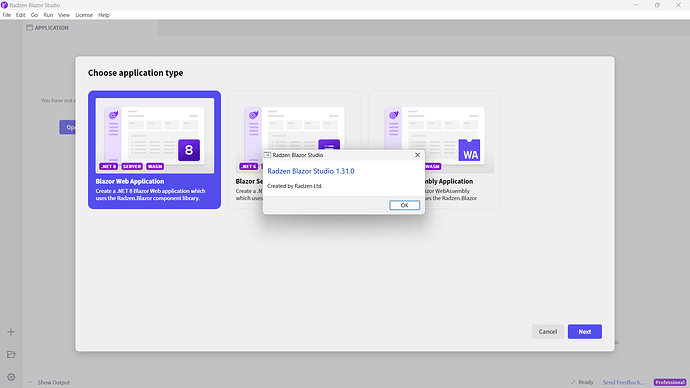Click the APPLICATION panel icon

click(29, 28)
